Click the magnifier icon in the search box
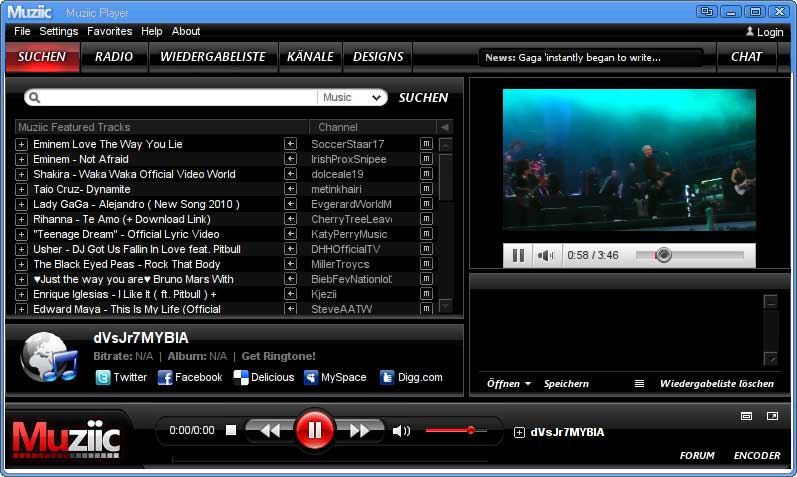This screenshot has width=797, height=477. (34, 98)
